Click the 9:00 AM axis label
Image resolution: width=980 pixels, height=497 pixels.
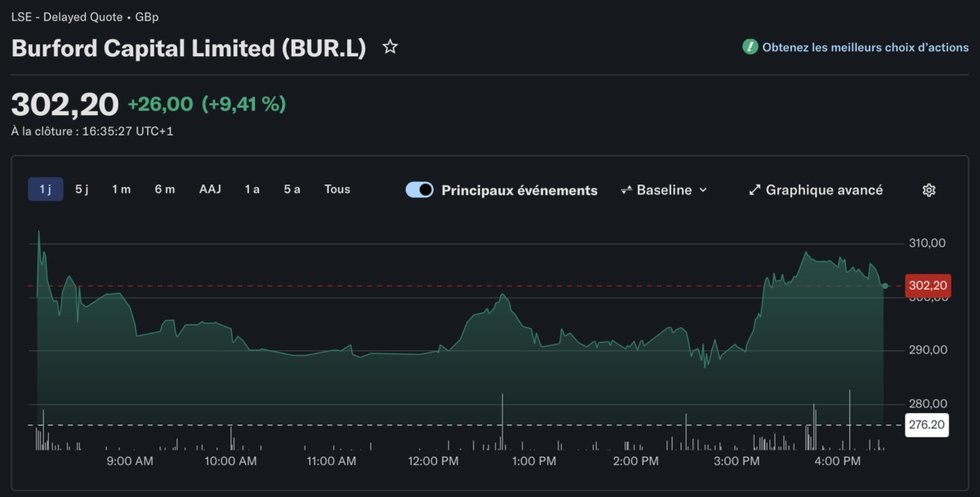click(131, 461)
